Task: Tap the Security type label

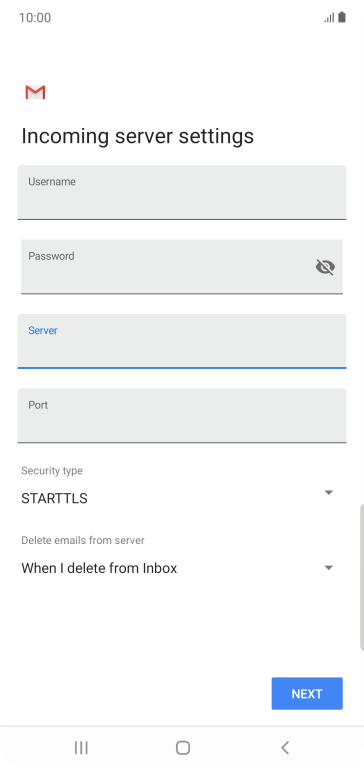Action: 52,471
